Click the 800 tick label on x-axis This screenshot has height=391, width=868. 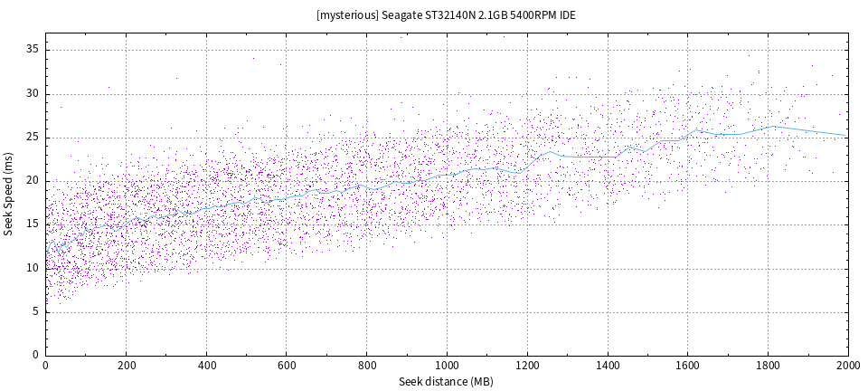point(366,365)
